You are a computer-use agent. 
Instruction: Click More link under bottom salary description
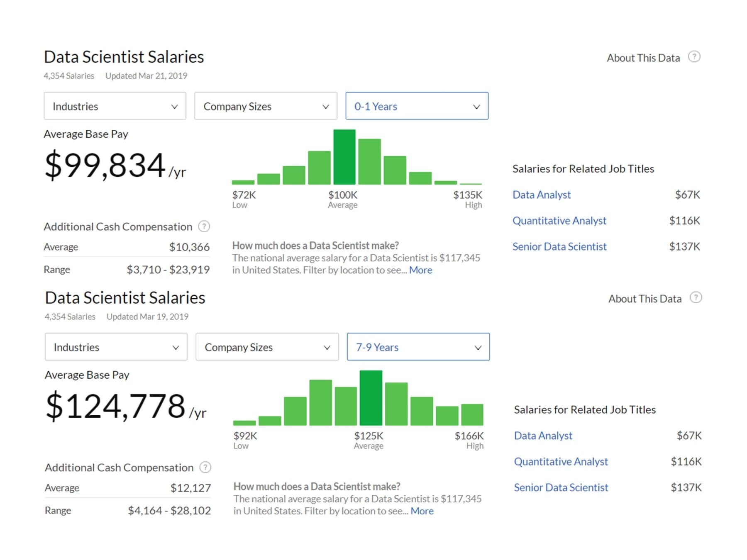click(422, 511)
